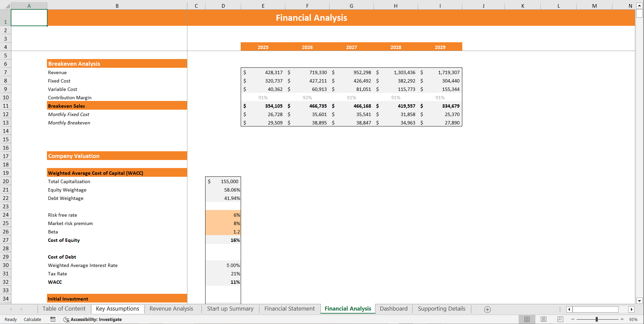Start macro recording from the status bar icon

(x=53, y=319)
